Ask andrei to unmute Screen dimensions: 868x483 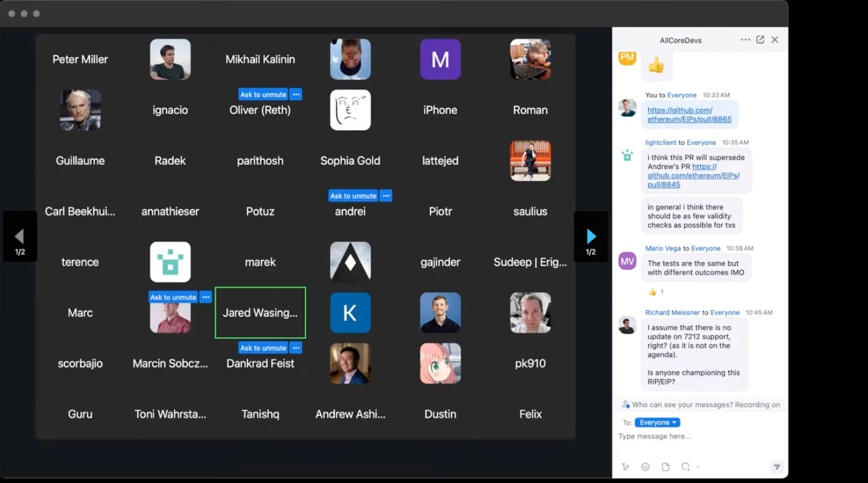pyautogui.click(x=353, y=196)
